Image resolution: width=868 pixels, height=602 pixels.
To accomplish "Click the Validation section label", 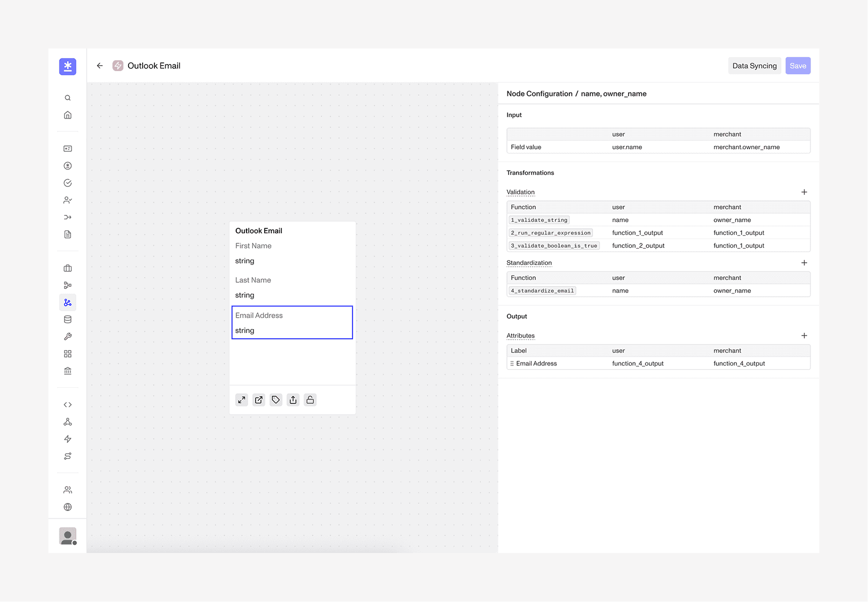I will pos(520,192).
